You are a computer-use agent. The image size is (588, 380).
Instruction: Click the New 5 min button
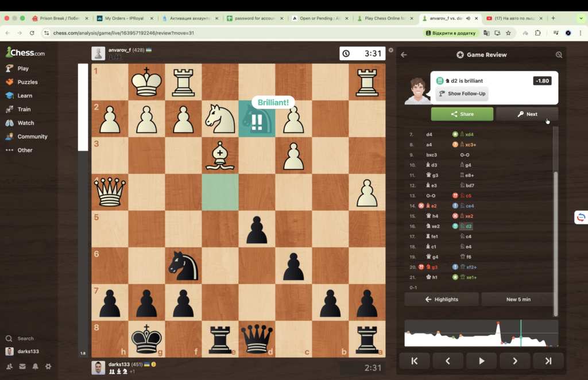tap(519, 300)
